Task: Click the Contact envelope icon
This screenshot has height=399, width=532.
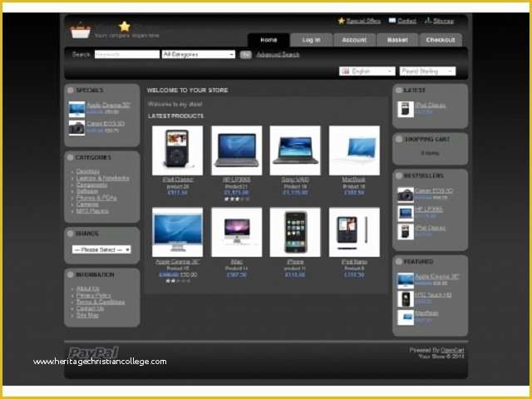Action: pyautogui.click(x=392, y=21)
